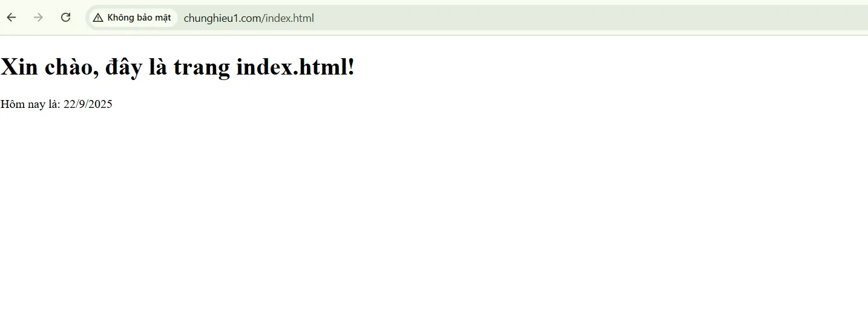This screenshot has height=314, width=868.
Task: Go back with the browser back arrow
Action: [11, 18]
